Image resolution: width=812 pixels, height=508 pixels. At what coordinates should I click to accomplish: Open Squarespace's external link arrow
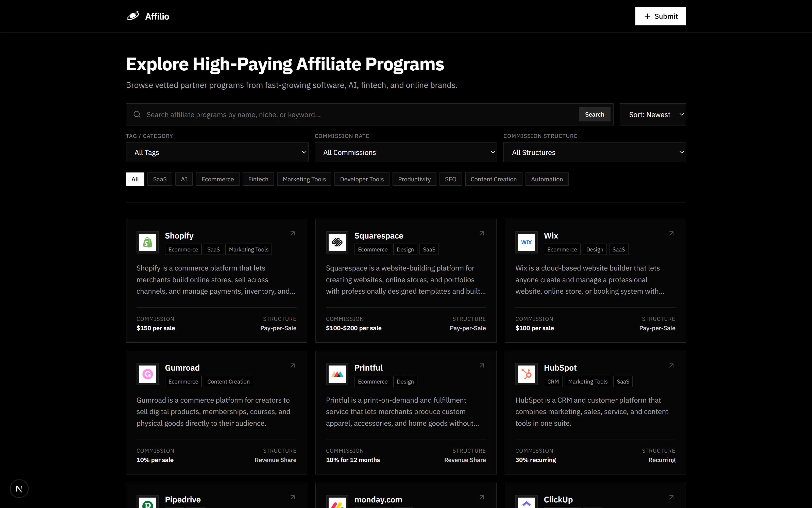click(x=482, y=233)
